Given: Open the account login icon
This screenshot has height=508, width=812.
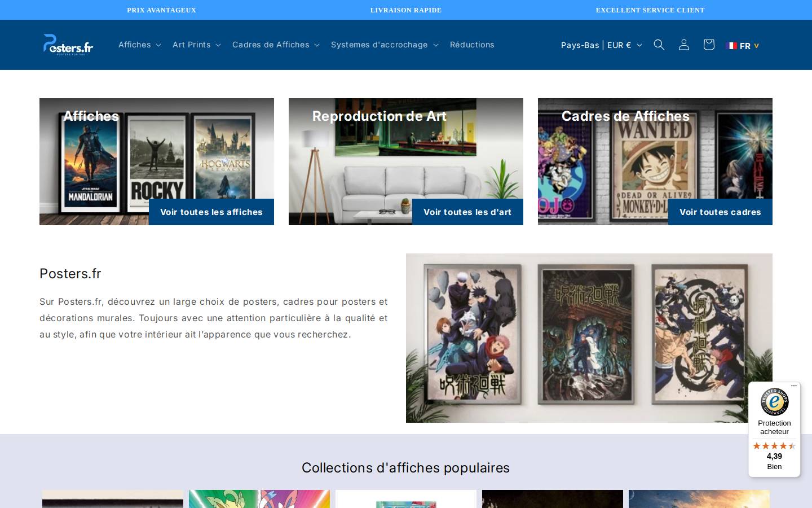Looking at the screenshot, I should 683,45.
